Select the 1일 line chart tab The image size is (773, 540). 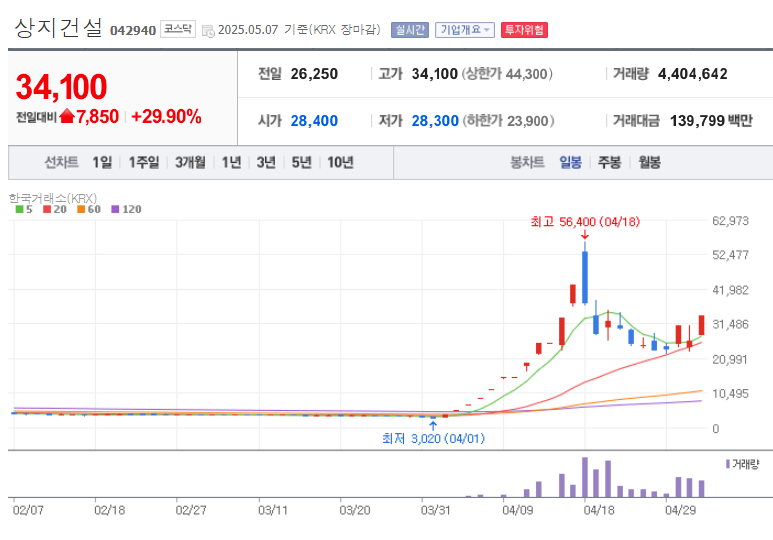click(103, 162)
